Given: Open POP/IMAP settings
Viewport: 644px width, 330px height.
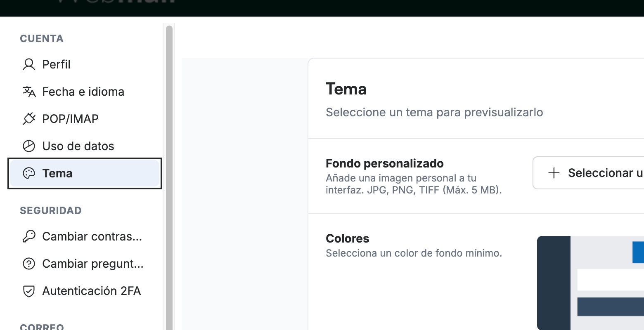Looking at the screenshot, I should [x=85, y=119].
